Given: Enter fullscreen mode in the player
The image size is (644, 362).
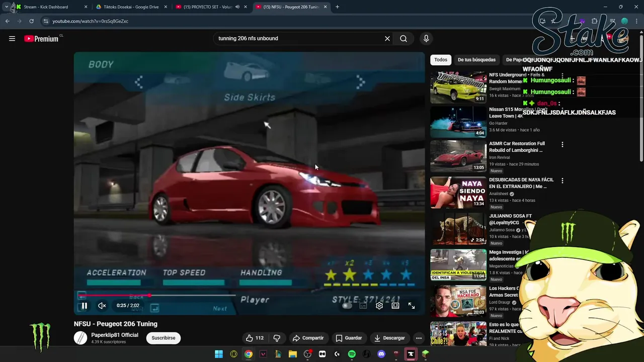Looking at the screenshot, I should [412, 306].
